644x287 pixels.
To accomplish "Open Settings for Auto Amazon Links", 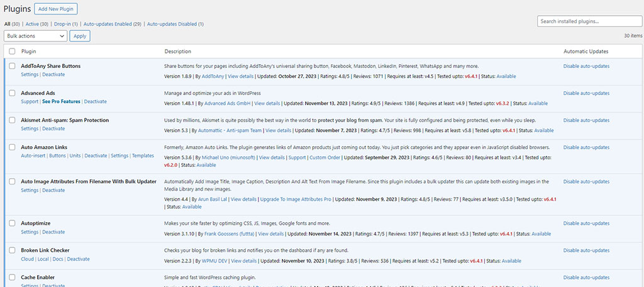I will pyautogui.click(x=119, y=156).
